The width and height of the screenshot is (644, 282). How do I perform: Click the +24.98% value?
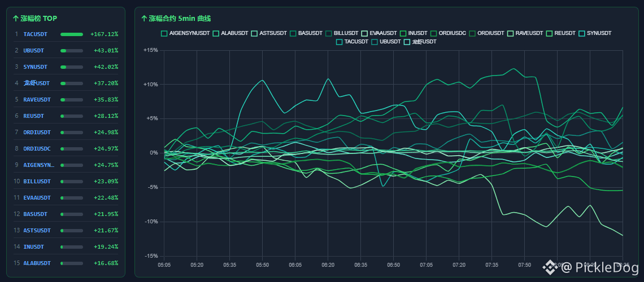click(x=106, y=133)
